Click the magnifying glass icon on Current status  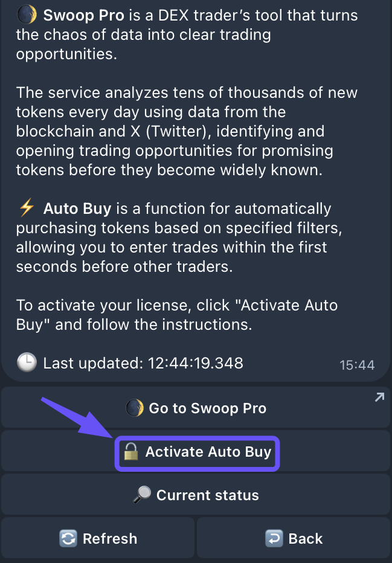tap(142, 495)
